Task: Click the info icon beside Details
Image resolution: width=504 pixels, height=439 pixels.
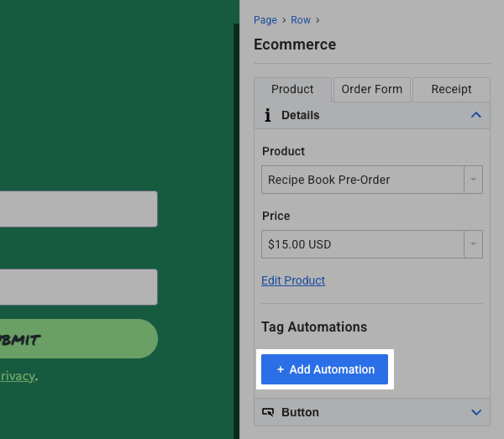Action: click(x=267, y=115)
